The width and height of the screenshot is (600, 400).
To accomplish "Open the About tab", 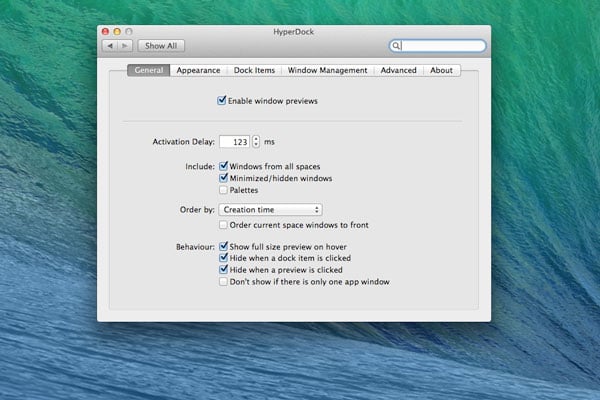I will 442,70.
